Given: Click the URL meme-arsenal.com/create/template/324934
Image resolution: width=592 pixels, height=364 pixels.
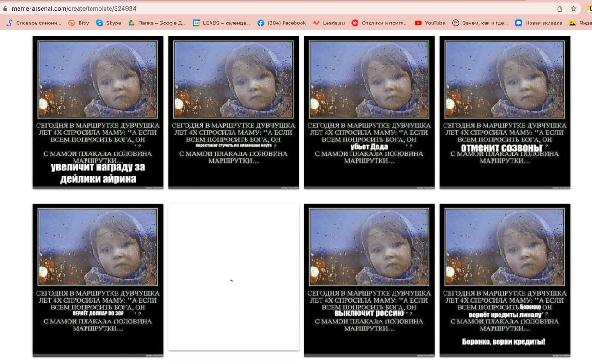Looking at the screenshot, I should coord(74,9).
